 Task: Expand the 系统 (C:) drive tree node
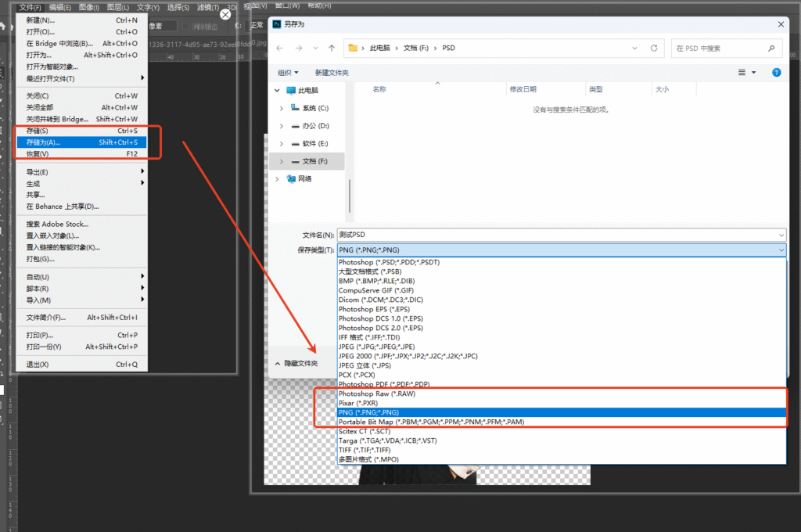point(280,108)
